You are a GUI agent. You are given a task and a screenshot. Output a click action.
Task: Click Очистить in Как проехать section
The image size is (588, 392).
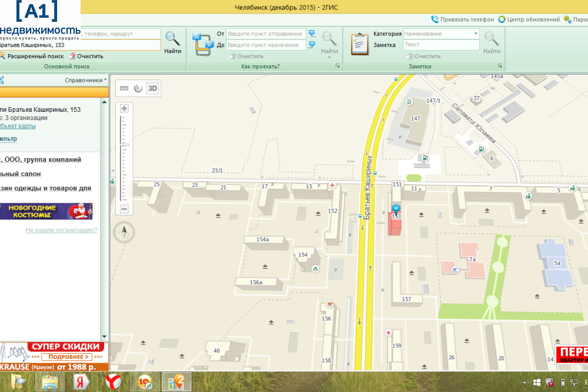(x=246, y=56)
